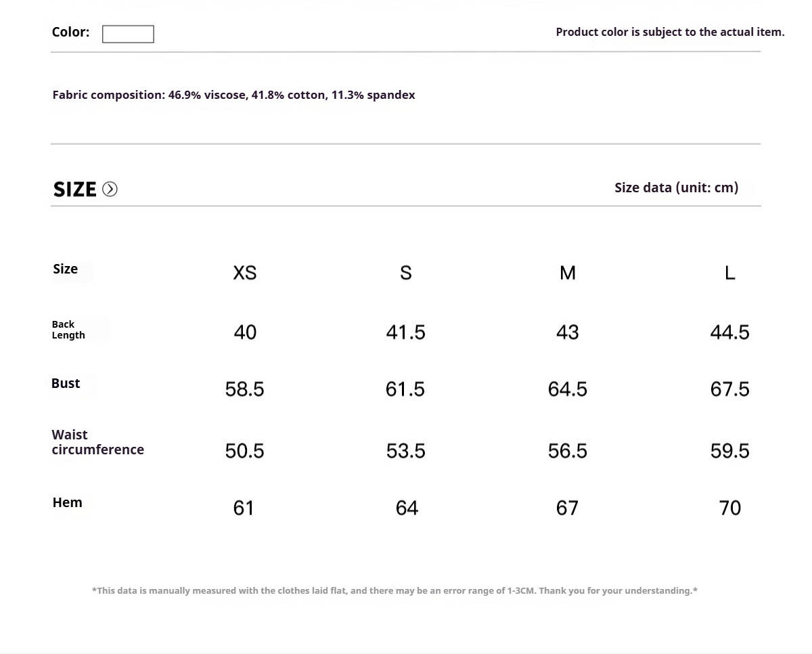Click the SIZE heading
The width and height of the screenshot is (812, 654).
(75, 190)
